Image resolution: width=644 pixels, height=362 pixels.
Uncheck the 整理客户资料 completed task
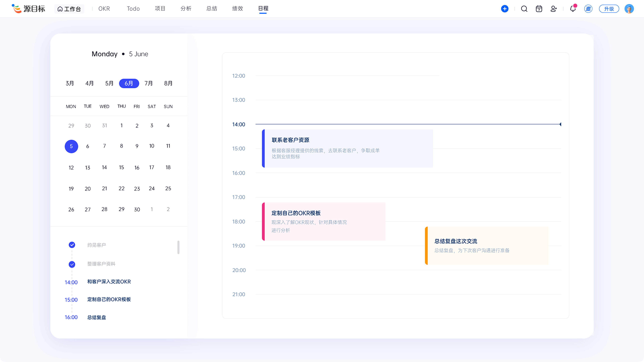(72, 264)
